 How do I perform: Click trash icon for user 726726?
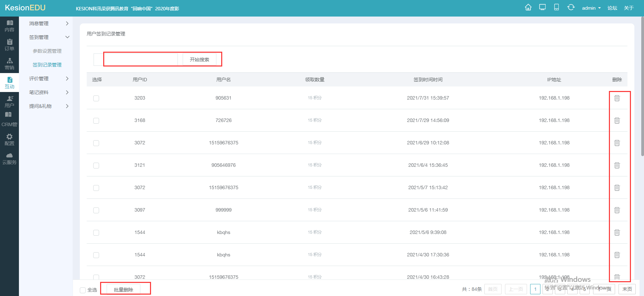[x=617, y=121]
